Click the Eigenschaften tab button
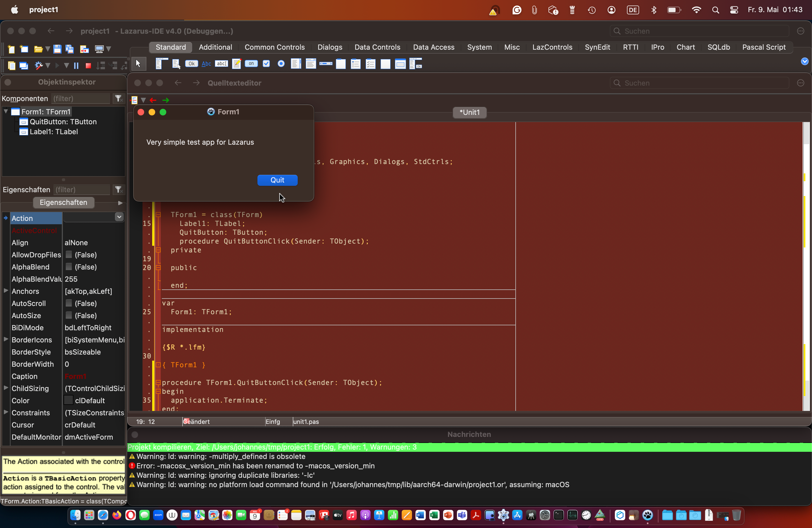 [64, 202]
